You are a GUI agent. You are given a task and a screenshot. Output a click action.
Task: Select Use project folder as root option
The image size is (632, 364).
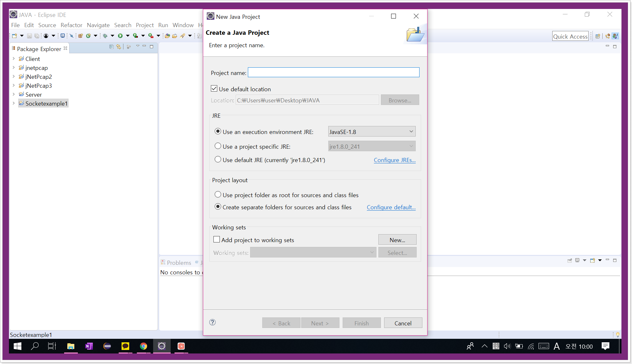coord(218,195)
